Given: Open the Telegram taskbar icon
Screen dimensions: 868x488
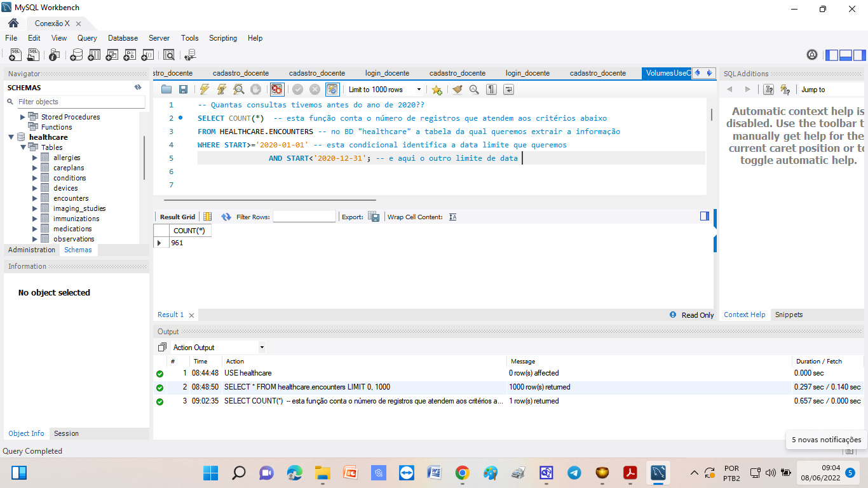Looking at the screenshot, I should click(574, 473).
